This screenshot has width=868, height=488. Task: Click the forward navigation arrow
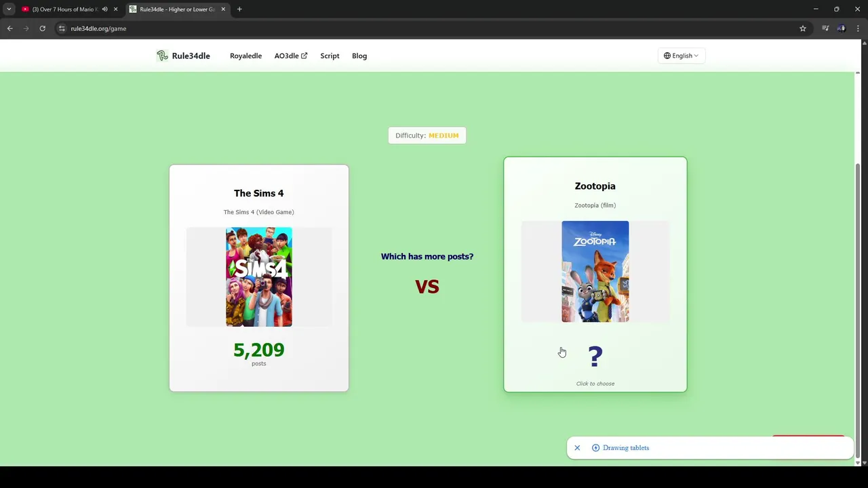pos(26,28)
